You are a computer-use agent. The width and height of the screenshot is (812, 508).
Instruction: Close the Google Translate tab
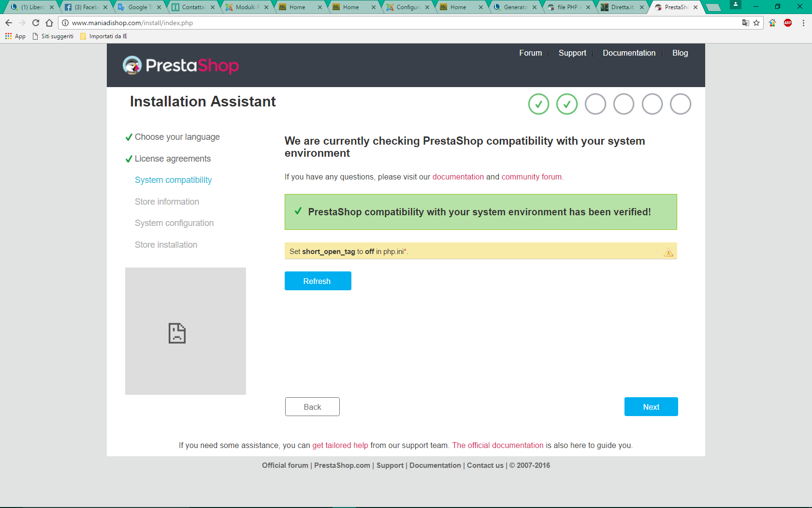coord(159,7)
